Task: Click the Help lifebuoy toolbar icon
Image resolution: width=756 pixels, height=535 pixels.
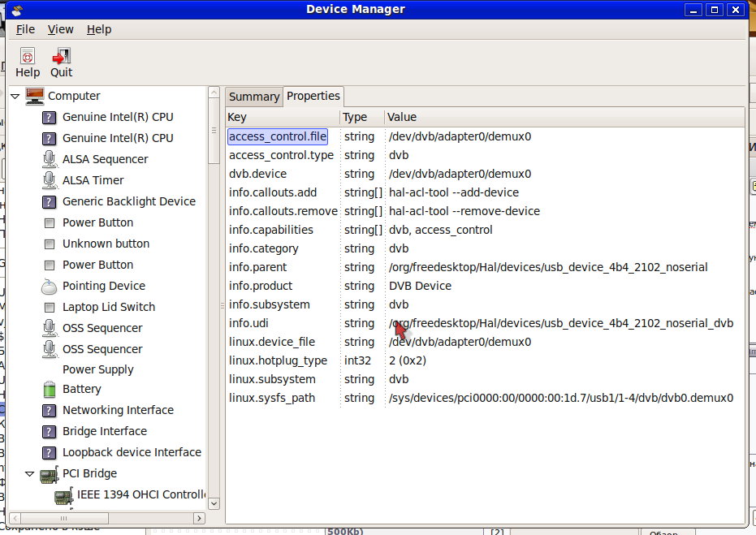Action: point(27,56)
